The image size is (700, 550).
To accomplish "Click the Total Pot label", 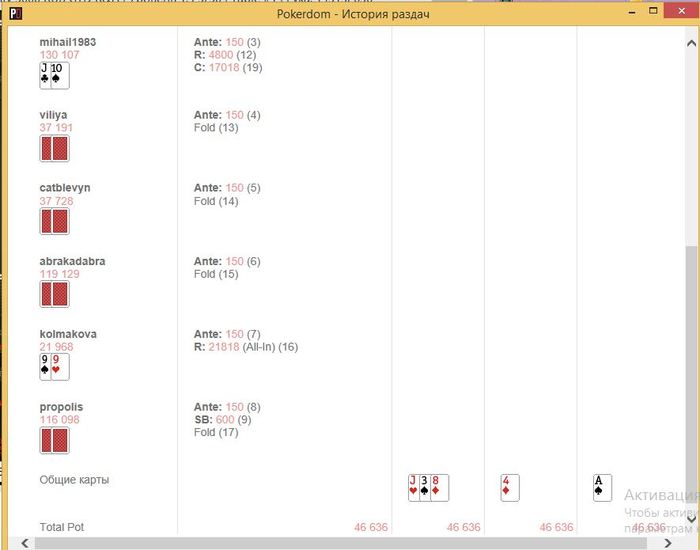I will [62, 527].
